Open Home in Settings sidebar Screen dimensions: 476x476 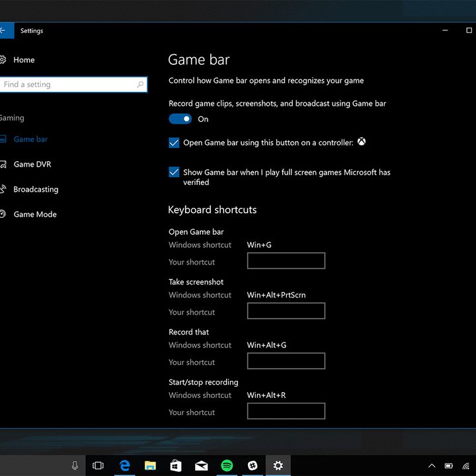coord(24,59)
